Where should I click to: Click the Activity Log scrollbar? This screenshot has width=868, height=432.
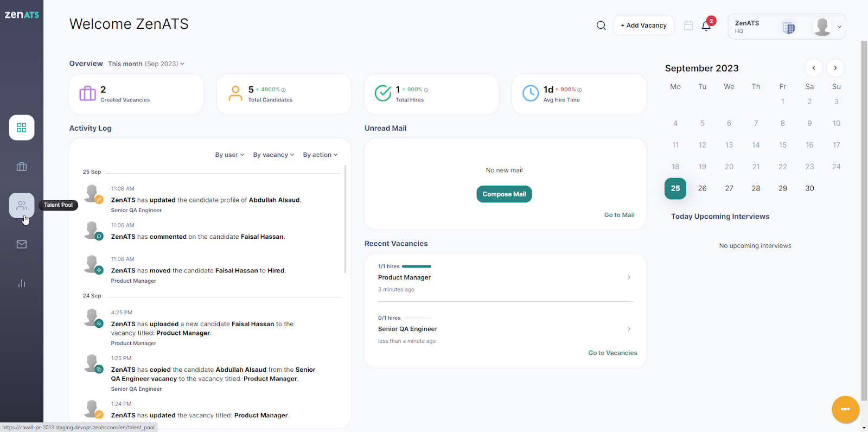click(x=345, y=219)
